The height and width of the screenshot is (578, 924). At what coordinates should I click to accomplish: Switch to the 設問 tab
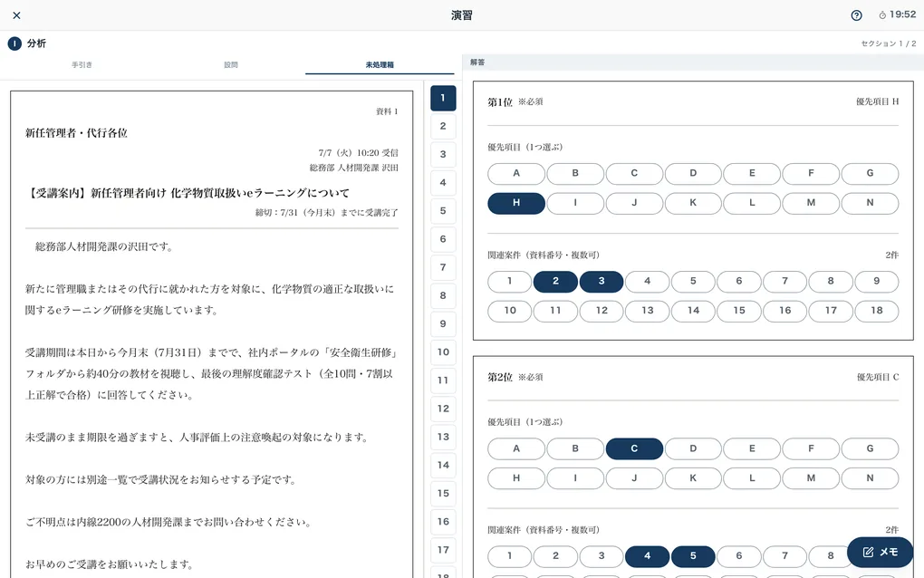click(x=230, y=65)
